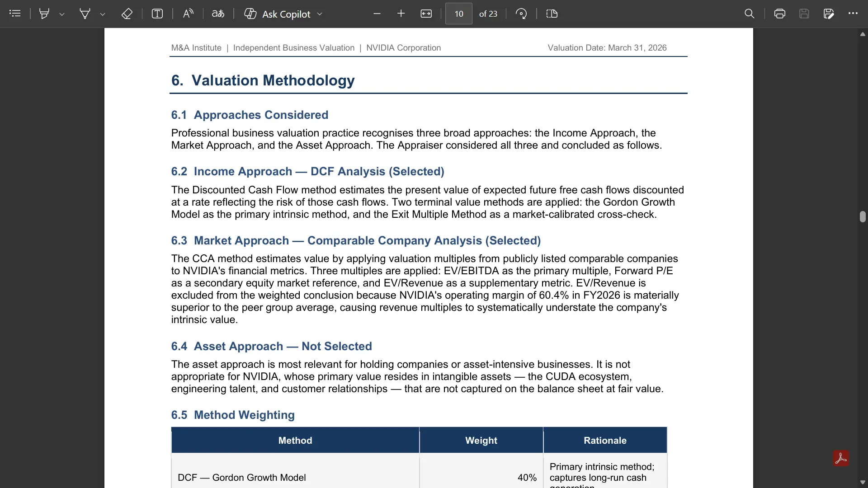
Task: Click 'Valuation Date: March 31, 2026' header text
Action: tap(607, 48)
